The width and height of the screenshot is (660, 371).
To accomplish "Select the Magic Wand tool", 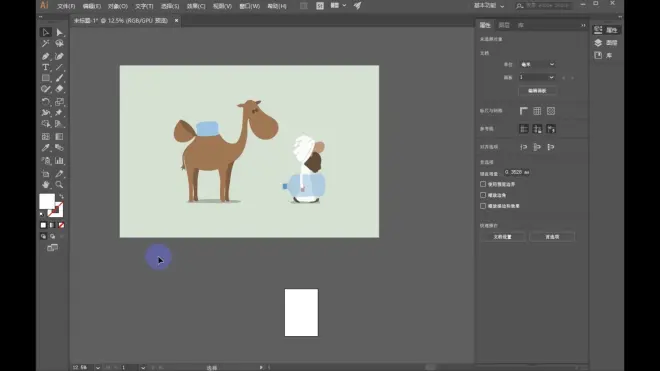I will coord(45,43).
